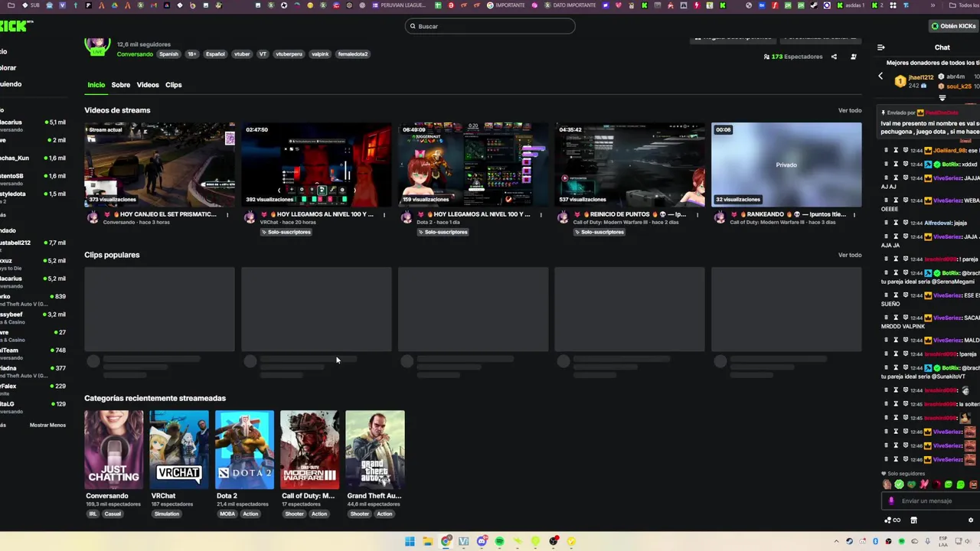Click the ESP LAA language indicator
This screenshot has width=980, height=551.
[x=943, y=541]
